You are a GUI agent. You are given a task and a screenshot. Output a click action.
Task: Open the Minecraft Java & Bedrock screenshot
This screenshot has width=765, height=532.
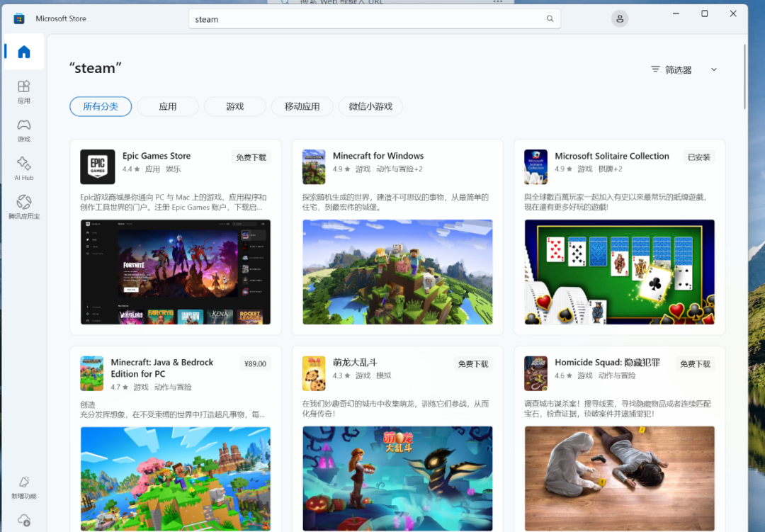pyautogui.click(x=176, y=479)
